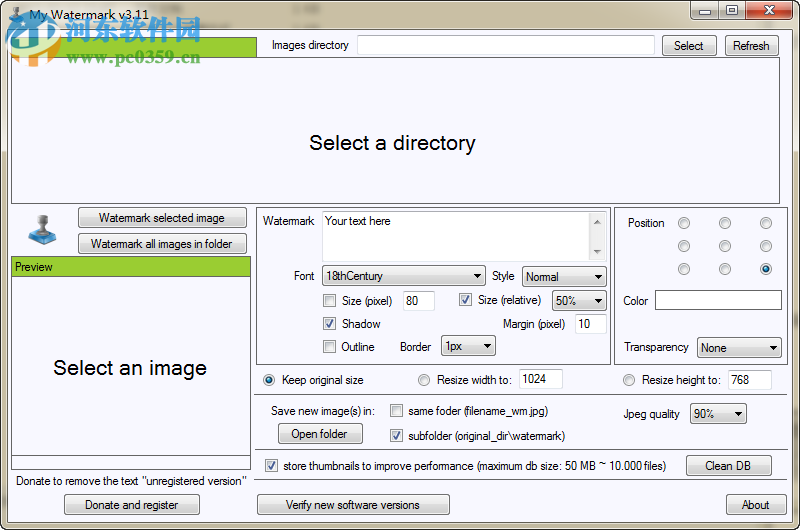Click the Images directory text field
This screenshot has height=530, width=800.
tap(505, 46)
